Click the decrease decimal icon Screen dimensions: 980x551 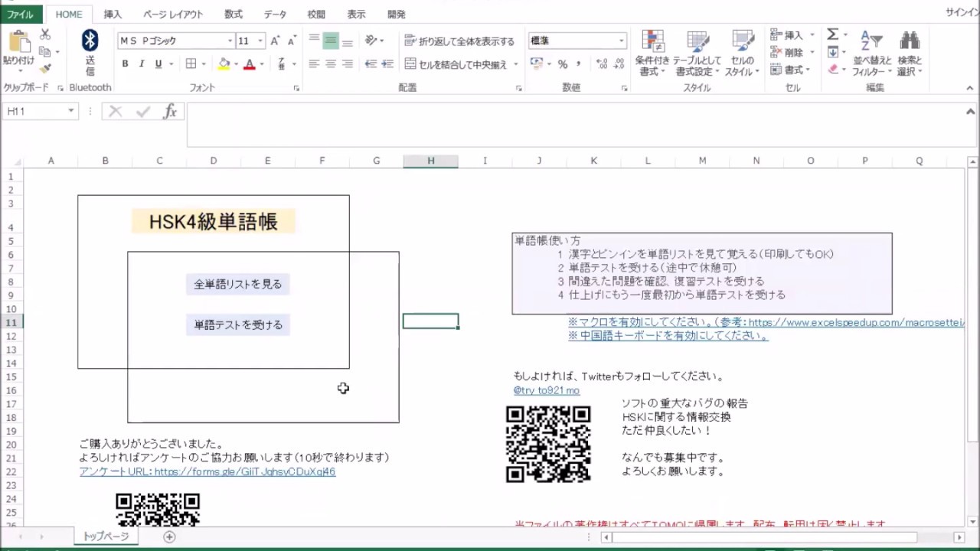tap(618, 64)
